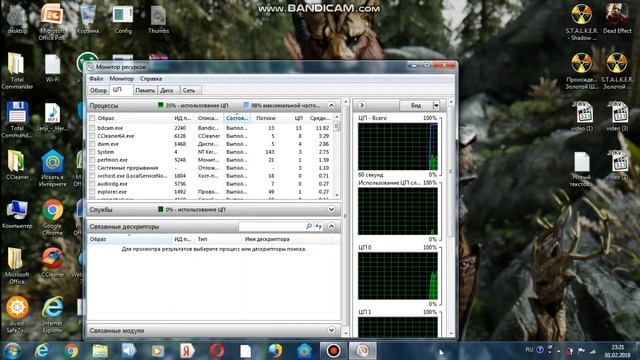This screenshot has width=640, height=360.
Task: Check the dwm.exe process checkbox
Action: tap(92, 144)
